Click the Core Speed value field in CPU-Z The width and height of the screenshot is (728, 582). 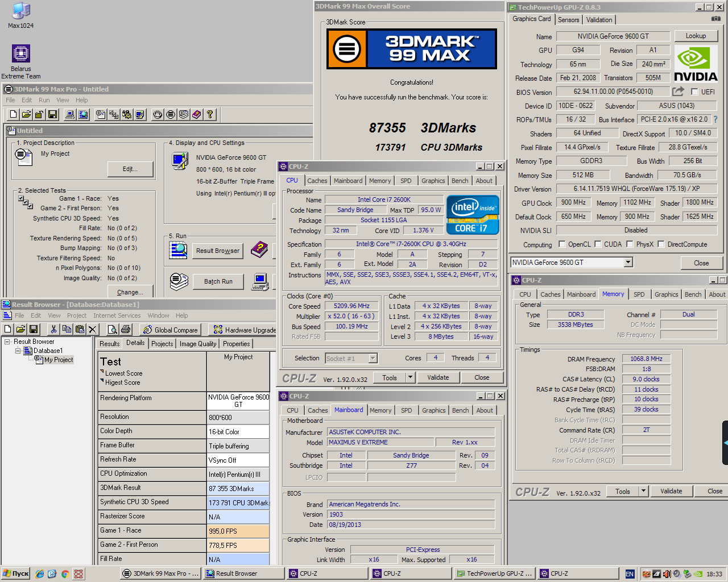(x=352, y=306)
